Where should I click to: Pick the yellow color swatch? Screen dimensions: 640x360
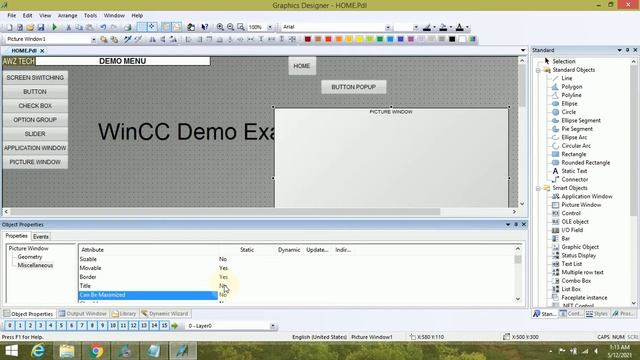click(x=359, y=39)
